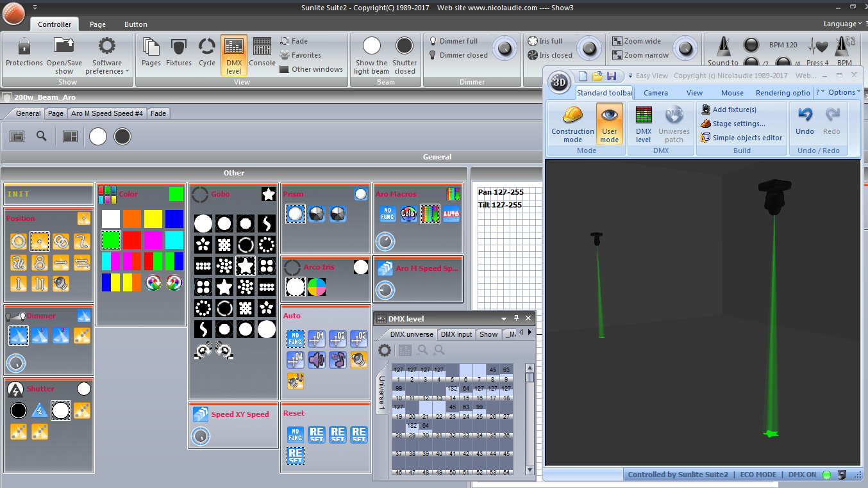Click the Dimmer closed button
The height and width of the screenshot is (488, 868).
click(458, 55)
